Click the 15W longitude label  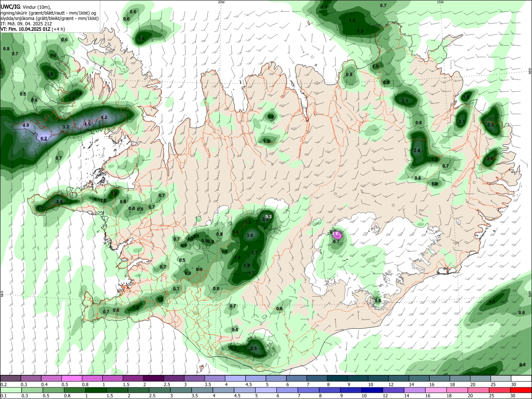[x=440, y=2]
